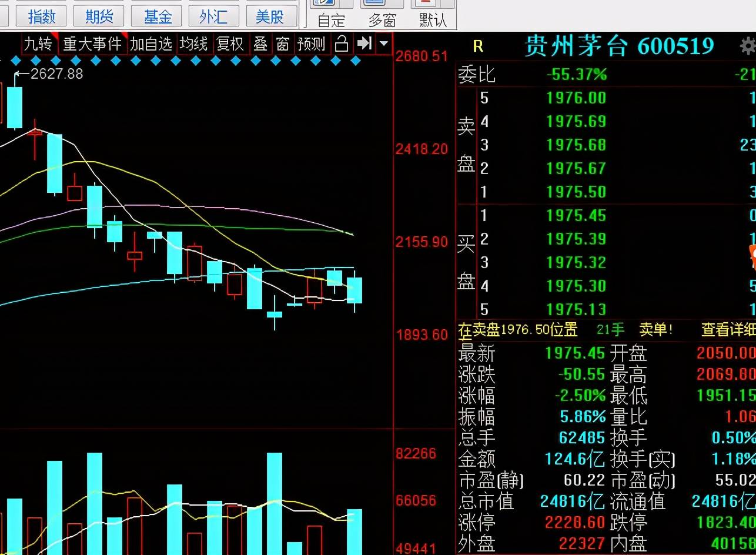Select buy level 2 price 1975.39
The image size is (756, 555).
point(576,239)
